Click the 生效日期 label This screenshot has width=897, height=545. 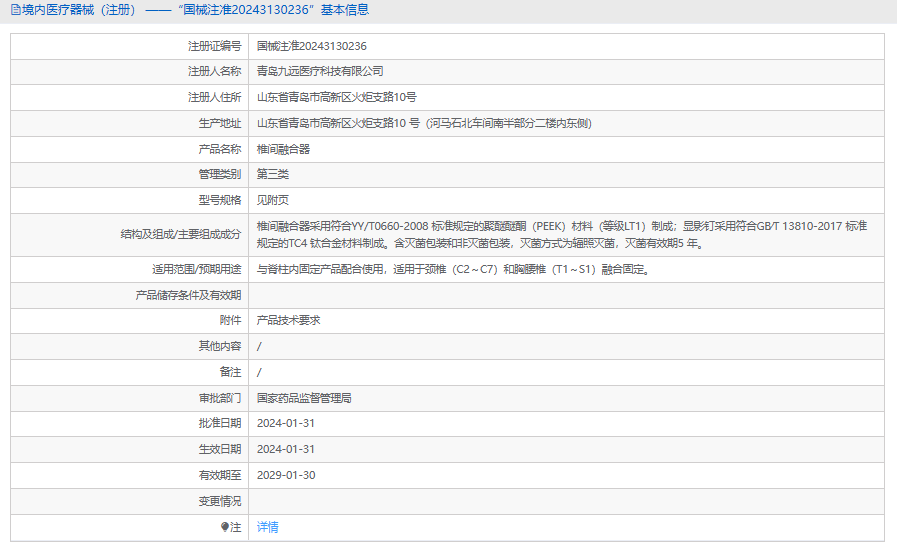pos(220,449)
